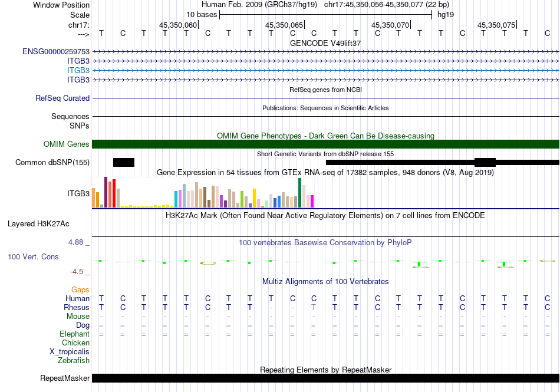Select the short black dbSNP block under base C
The height and width of the screenshot is (392, 560).
[x=124, y=163]
